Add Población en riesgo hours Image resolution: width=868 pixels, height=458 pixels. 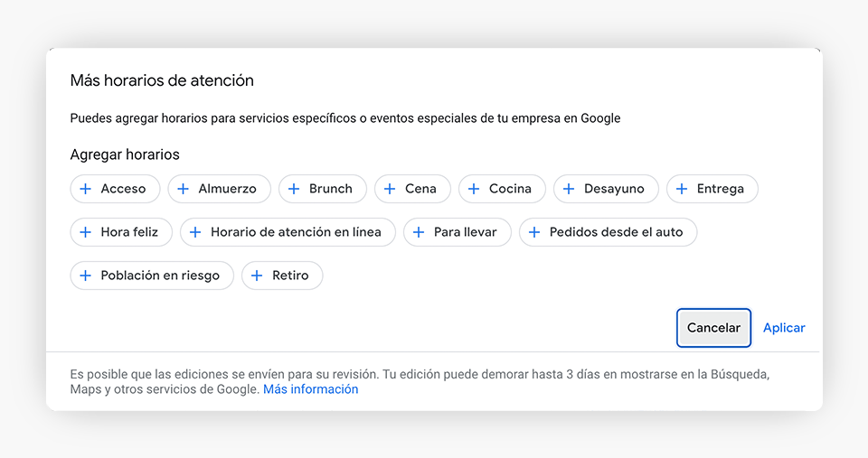tap(152, 276)
